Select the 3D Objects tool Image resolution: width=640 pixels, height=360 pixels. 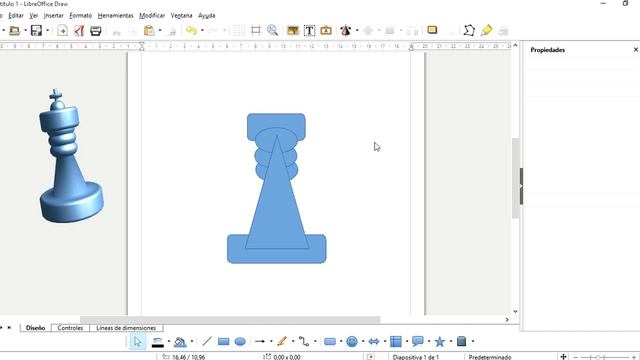(462, 341)
